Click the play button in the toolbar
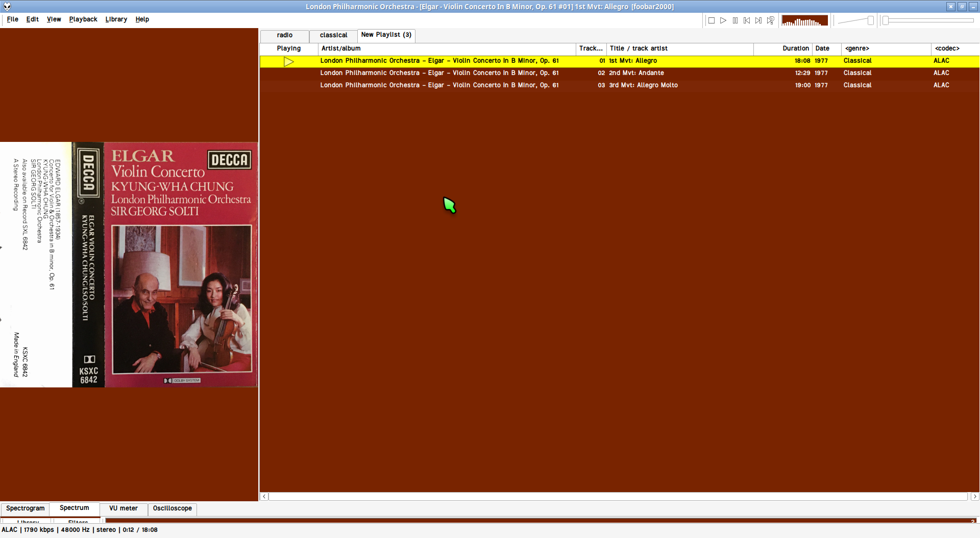This screenshot has height=538, width=980. (x=723, y=20)
